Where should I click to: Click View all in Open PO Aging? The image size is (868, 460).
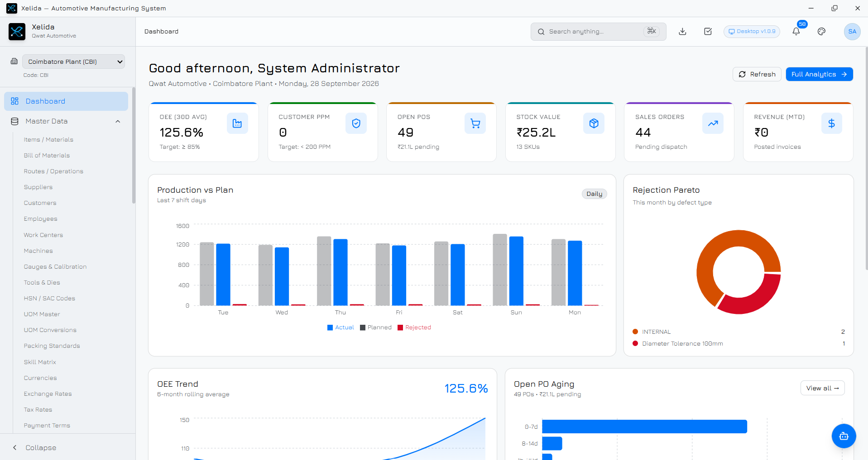pos(822,388)
